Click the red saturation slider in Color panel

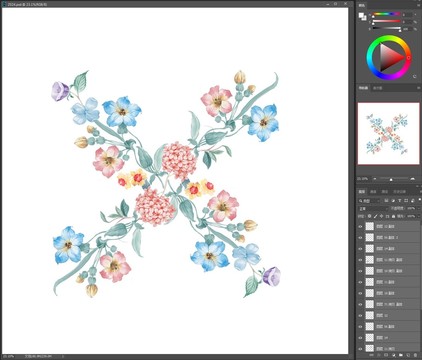point(386,21)
